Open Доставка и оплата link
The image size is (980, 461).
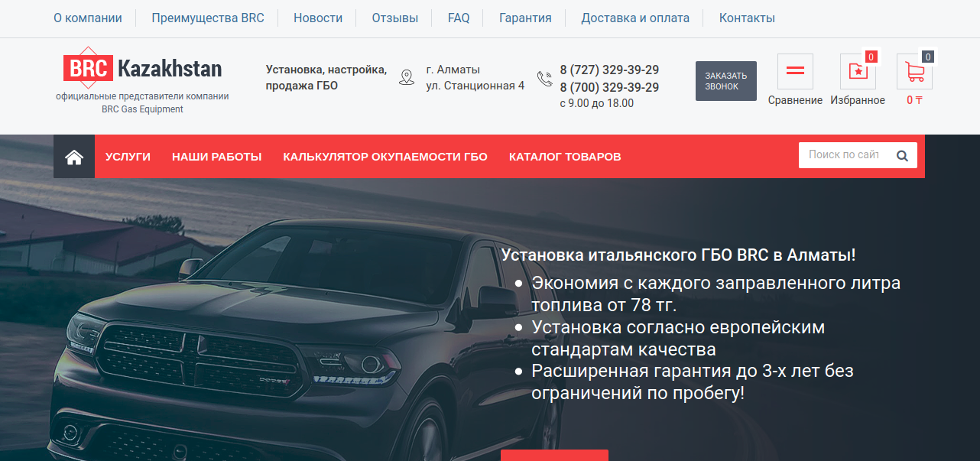(635, 18)
